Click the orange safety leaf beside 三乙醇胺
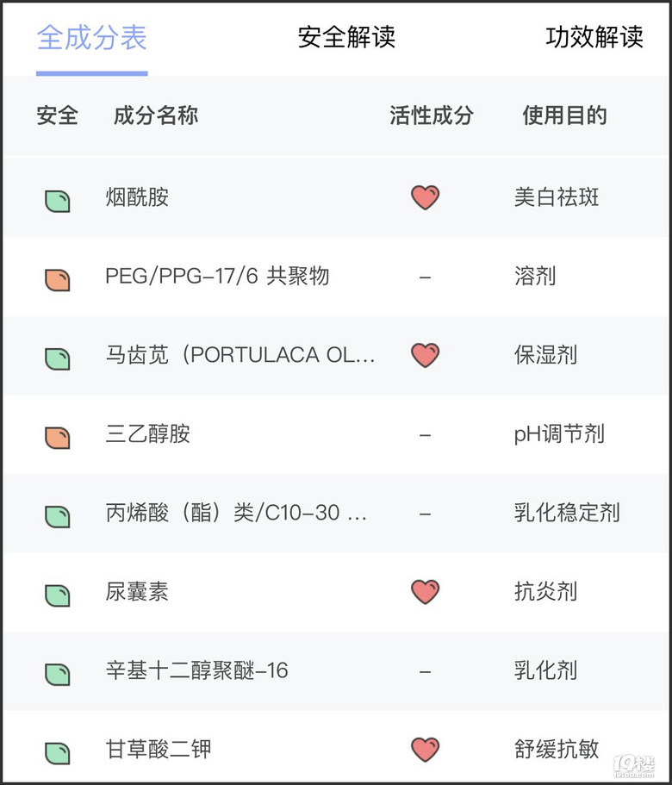Screen dimensions: 672x785 point(58,438)
